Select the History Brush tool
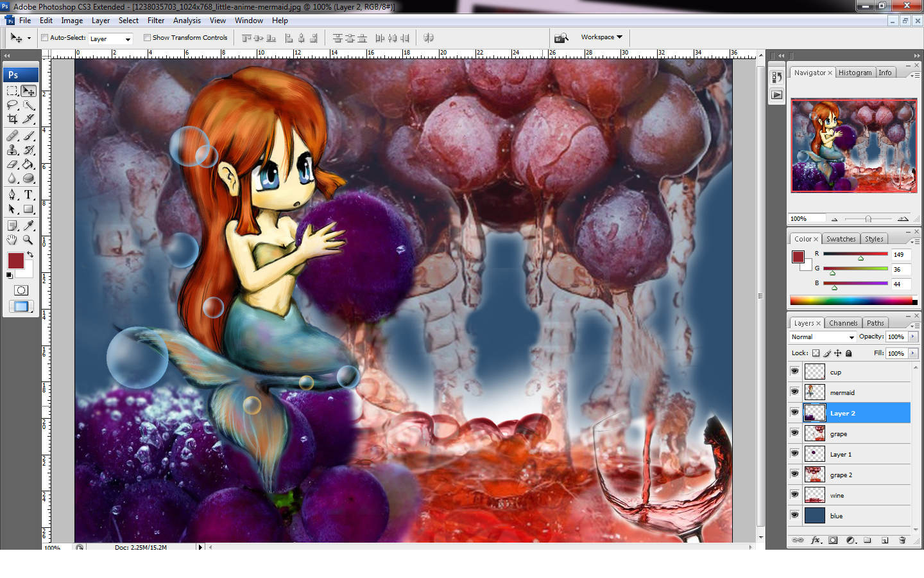This screenshot has height=578, width=924. 28,150
